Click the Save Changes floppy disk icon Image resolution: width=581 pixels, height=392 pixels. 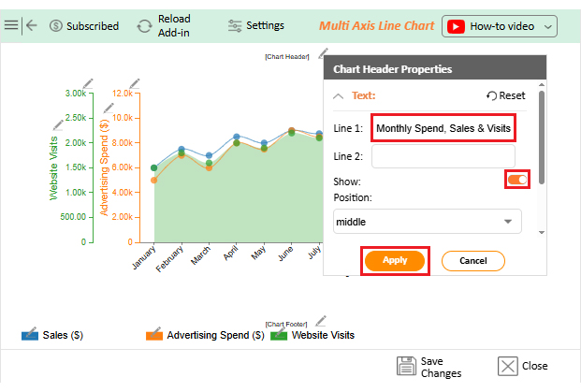(x=406, y=366)
